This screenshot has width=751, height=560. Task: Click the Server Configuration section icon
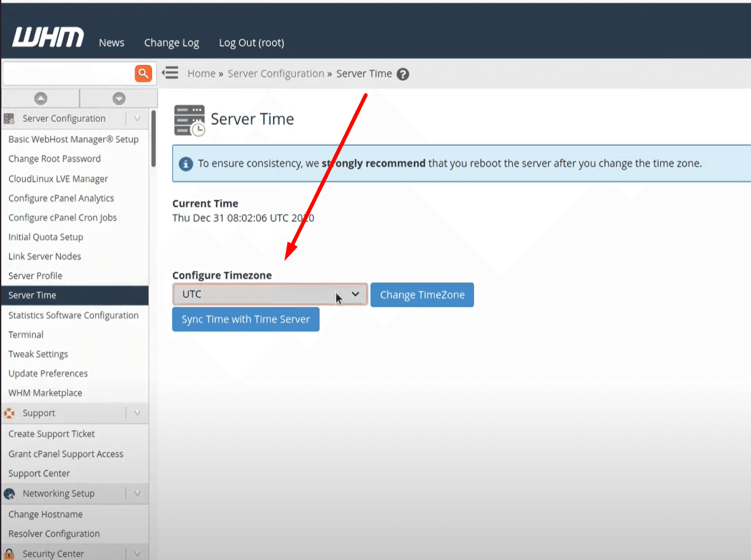(9, 118)
